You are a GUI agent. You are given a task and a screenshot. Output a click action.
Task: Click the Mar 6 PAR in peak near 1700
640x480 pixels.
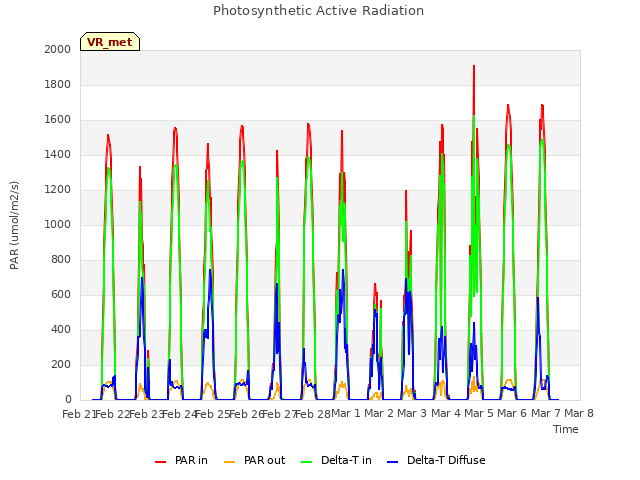[x=508, y=106]
